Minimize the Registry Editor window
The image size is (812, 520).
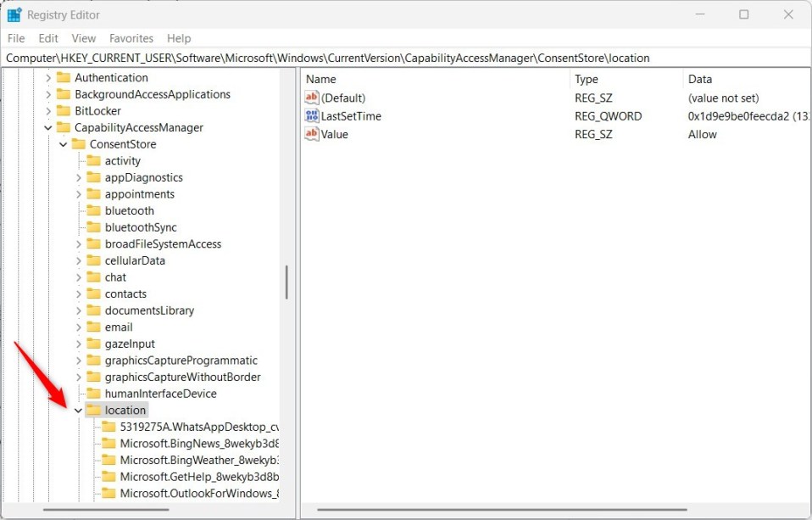700,14
